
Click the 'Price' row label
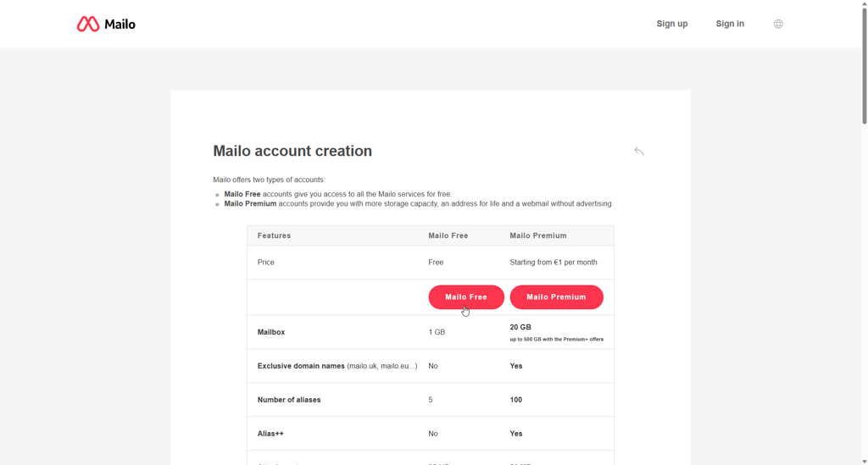[x=265, y=262]
